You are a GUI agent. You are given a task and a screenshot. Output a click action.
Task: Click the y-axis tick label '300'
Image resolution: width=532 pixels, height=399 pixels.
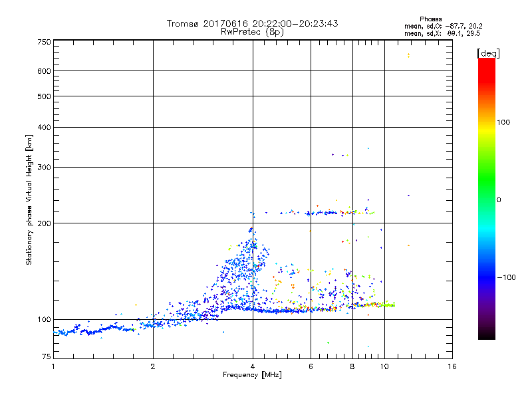(44, 168)
